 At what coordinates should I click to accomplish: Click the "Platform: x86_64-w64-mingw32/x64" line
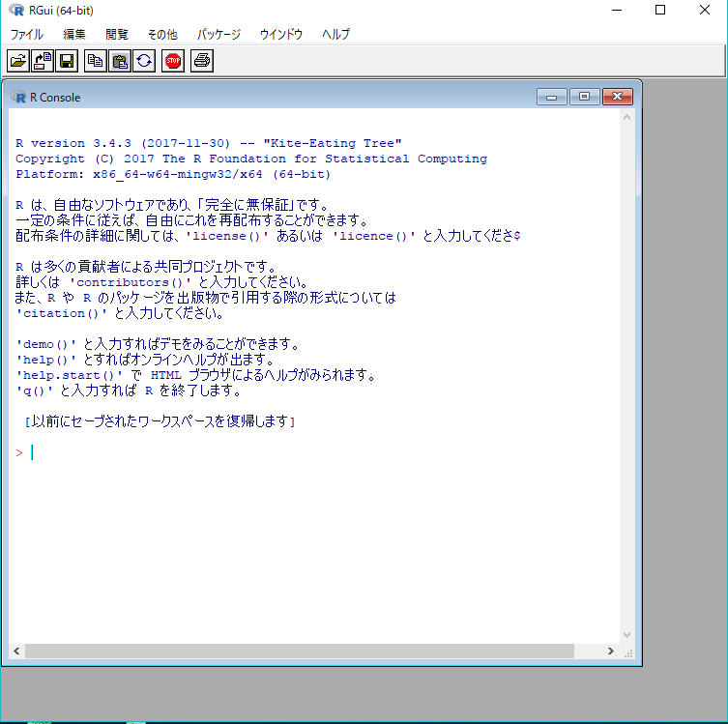[173, 175]
